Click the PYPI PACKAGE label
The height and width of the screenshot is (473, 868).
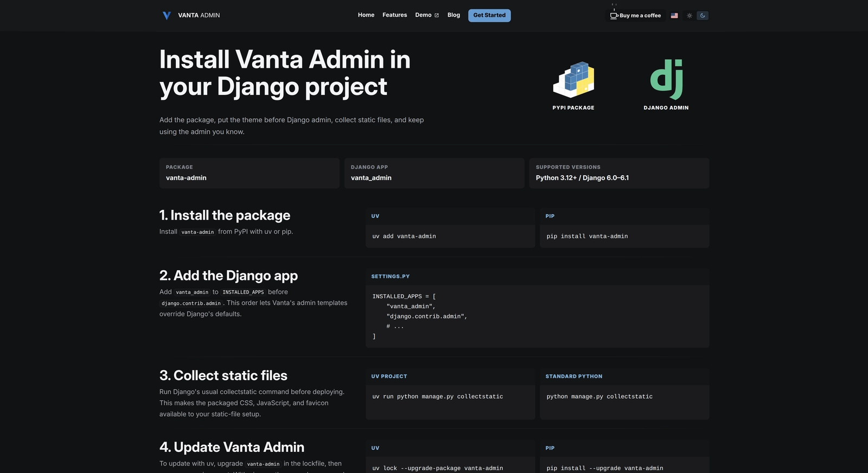tap(573, 108)
